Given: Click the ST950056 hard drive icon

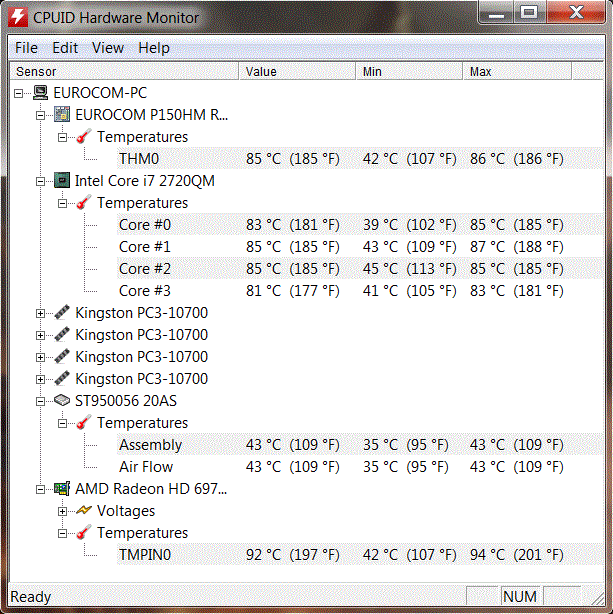Looking at the screenshot, I should (62, 400).
